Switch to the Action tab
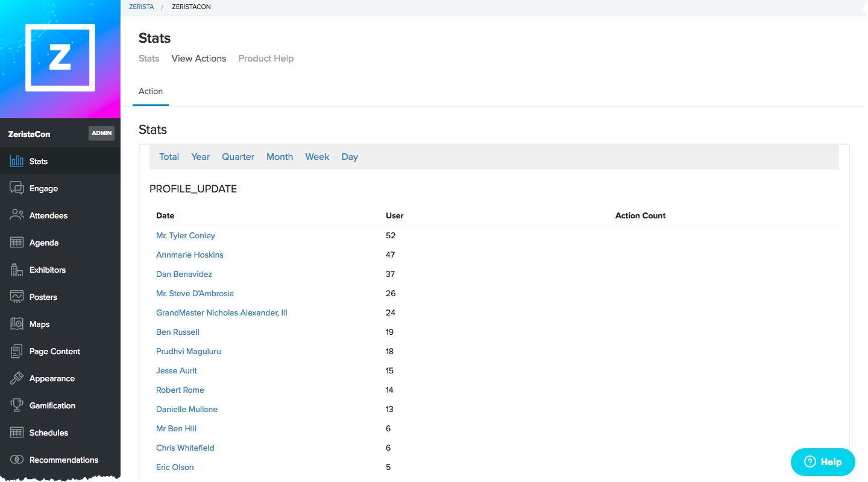This screenshot has width=868, height=482. (151, 91)
